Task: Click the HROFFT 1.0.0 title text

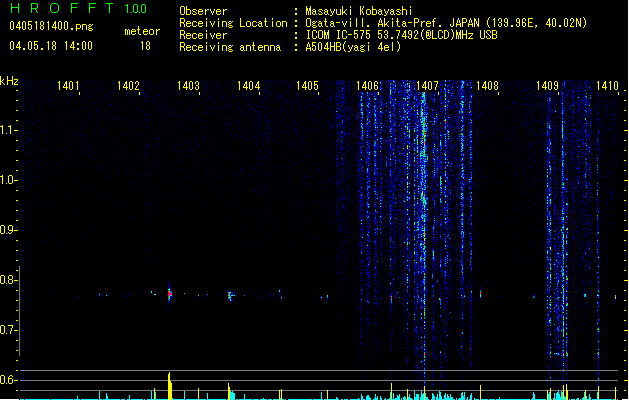Action: [x=78, y=8]
